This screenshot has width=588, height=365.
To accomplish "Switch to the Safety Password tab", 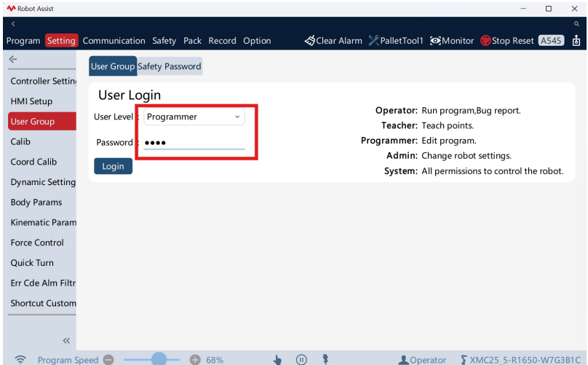I will pos(170,66).
